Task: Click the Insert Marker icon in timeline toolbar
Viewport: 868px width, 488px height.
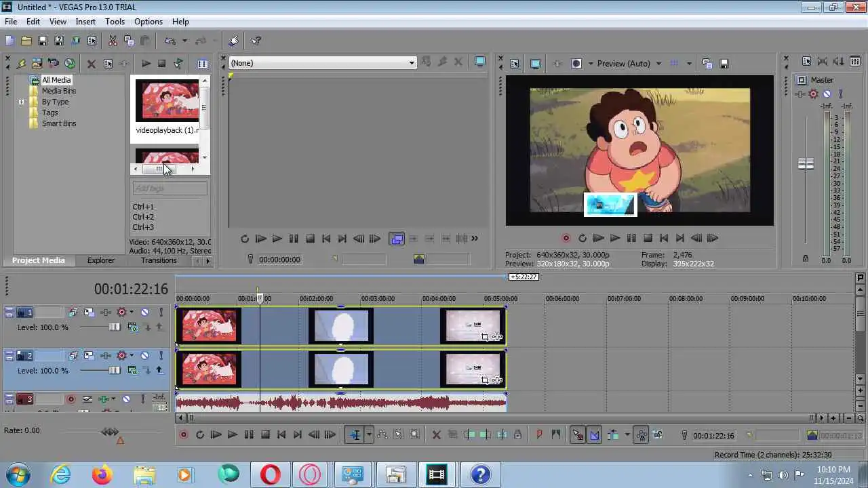Action: 540,435
